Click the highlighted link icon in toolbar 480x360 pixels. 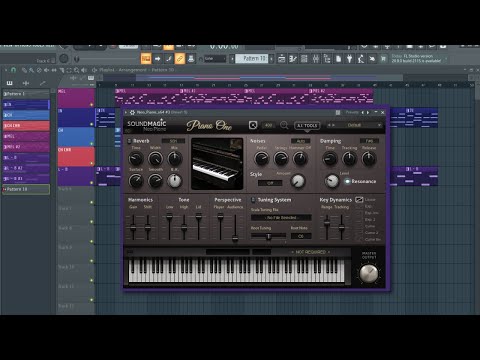point(180,59)
